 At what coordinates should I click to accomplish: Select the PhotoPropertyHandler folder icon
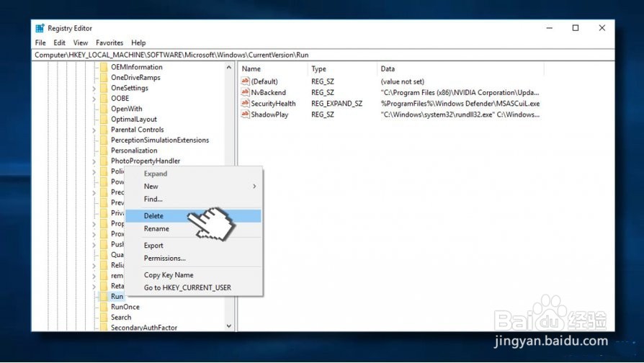tap(104, 161)
